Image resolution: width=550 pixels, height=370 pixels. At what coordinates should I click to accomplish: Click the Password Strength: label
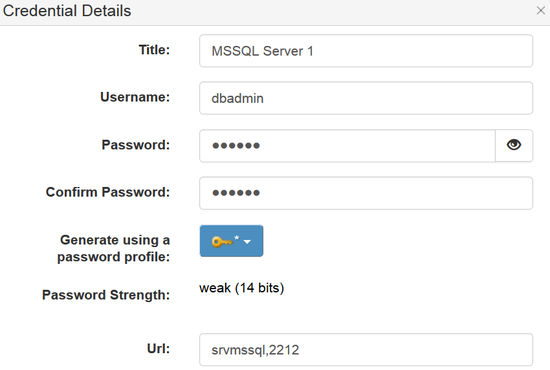[106, 295]
